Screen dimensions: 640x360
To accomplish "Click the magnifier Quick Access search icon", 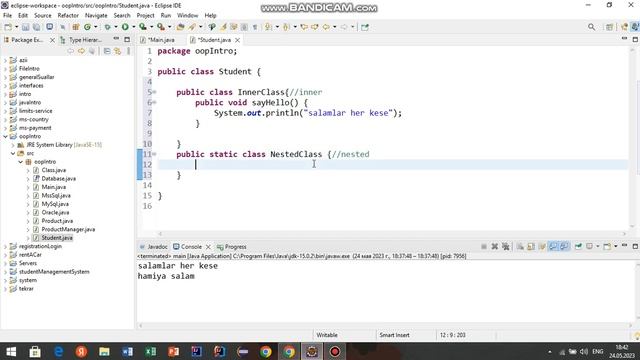I will pos(591,27).
